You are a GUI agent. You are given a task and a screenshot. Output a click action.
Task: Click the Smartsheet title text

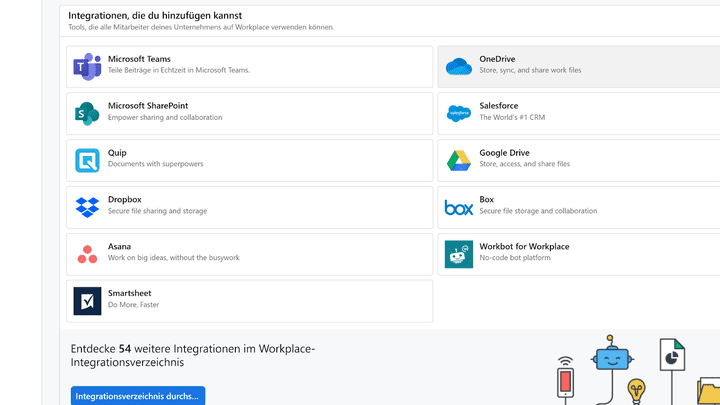129,293
